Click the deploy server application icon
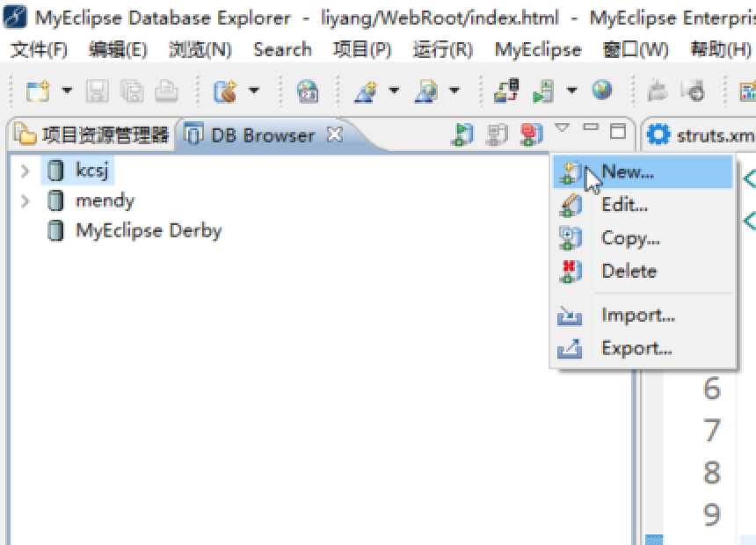 506,91
